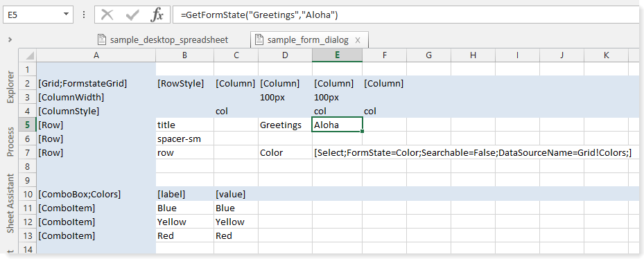Click the [ComboItem] cell in row 12
Screen dimensions: 644x259
[96, 222]
